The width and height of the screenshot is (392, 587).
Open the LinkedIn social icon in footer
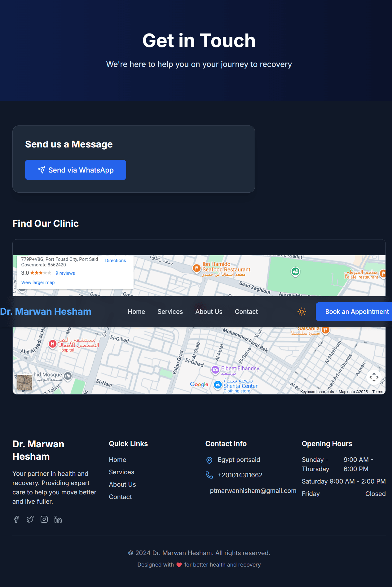pyautogui.click(x=58, y=519)
